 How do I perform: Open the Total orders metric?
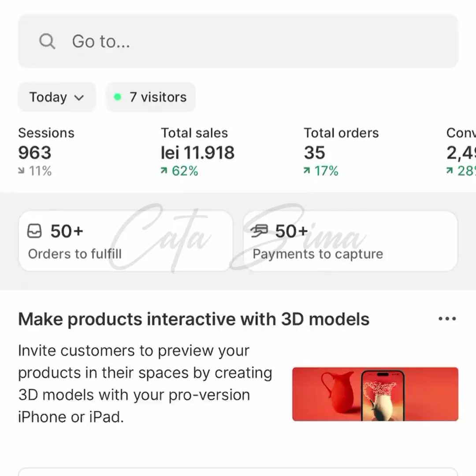pos(341,152)
